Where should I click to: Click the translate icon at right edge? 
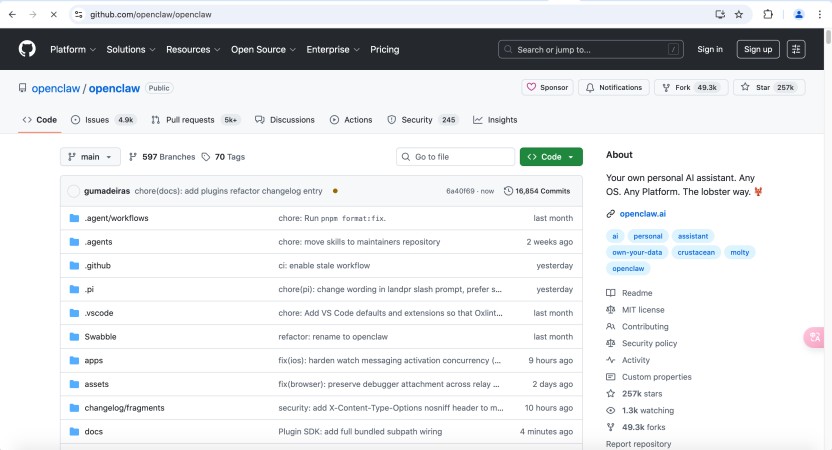[x=816, y=338]
